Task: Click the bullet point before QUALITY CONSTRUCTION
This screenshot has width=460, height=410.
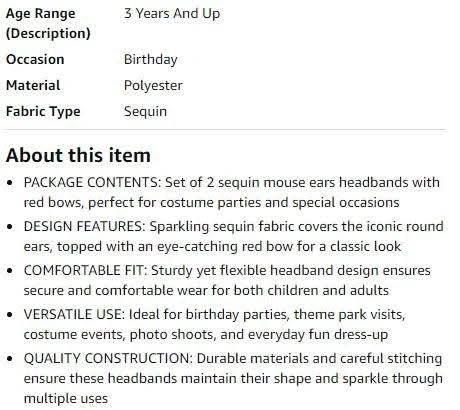Action: 10,359
